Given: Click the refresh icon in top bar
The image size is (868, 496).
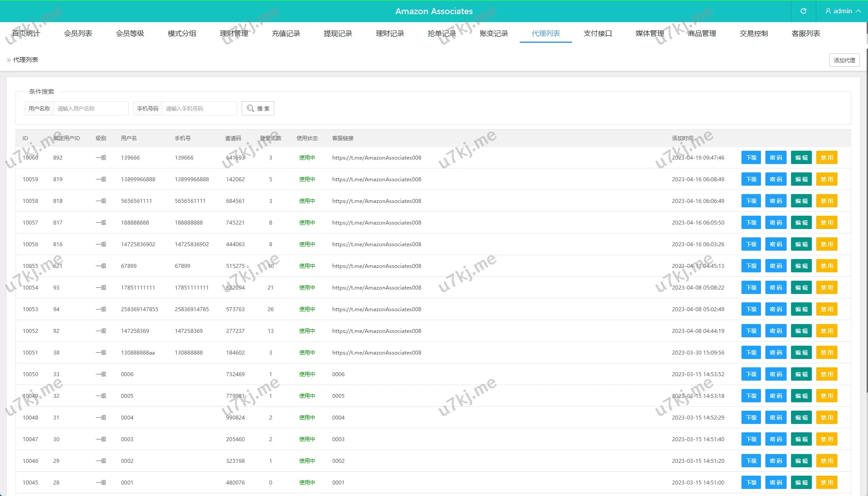Looking at the screenshot, I should click(x=803, y=11).
